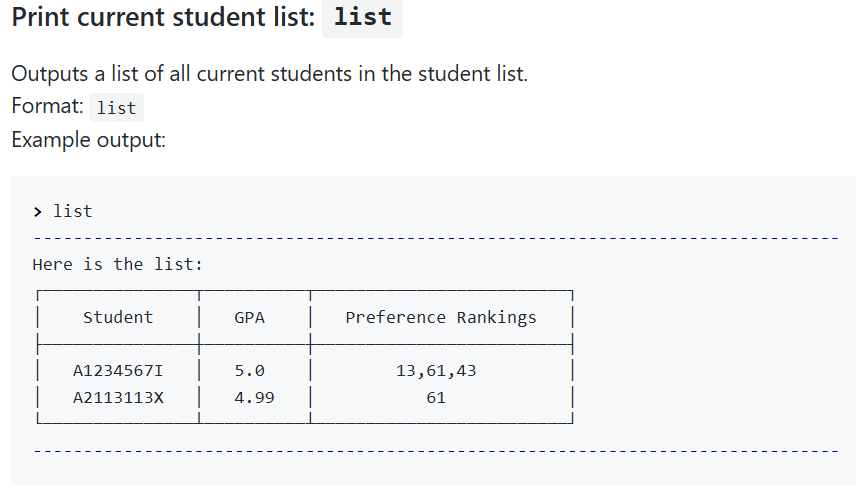
Task: Click the "GPA" table column header
Action: (x=249, y=317)
